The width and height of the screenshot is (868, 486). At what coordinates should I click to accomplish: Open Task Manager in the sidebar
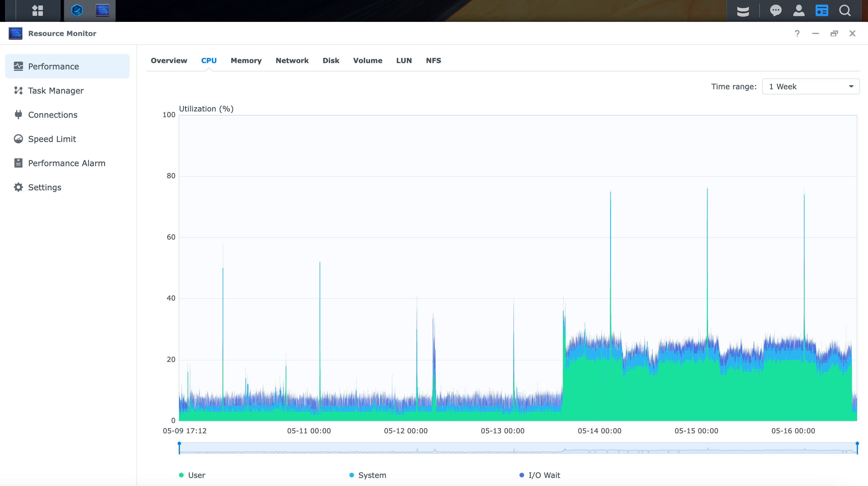pyautogui.click(x=56, y=91)
